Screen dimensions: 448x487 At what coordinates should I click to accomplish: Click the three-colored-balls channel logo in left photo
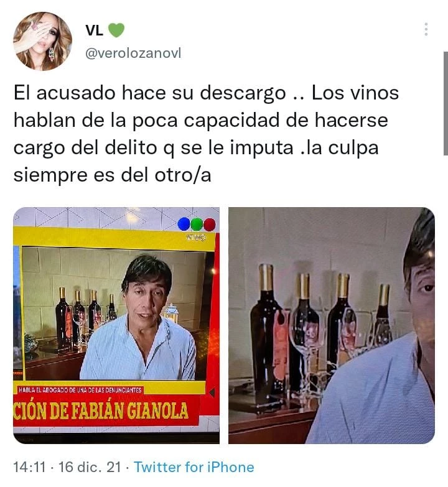coord(197,224)
